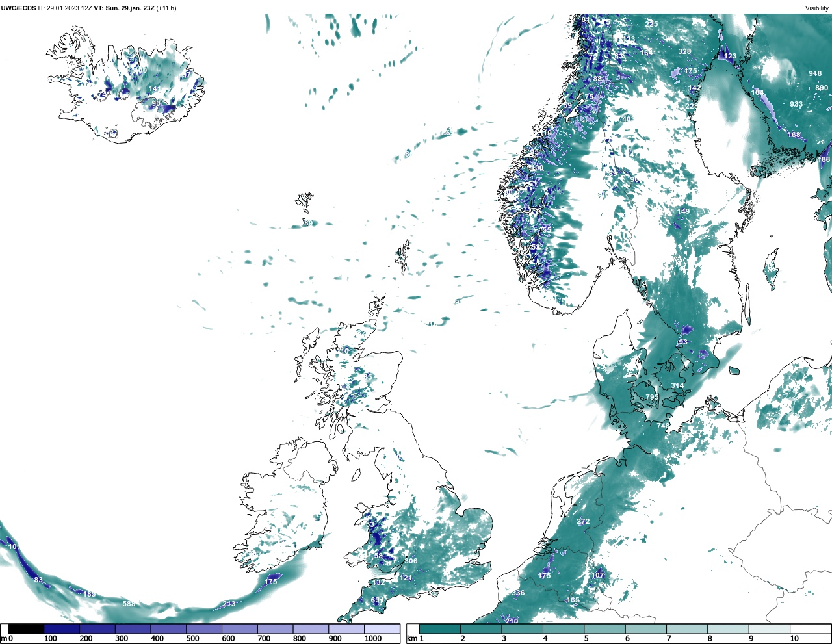
Task: Click the value '948' at the far northeast
Action: pyautogui.click(x=815, y=73)
